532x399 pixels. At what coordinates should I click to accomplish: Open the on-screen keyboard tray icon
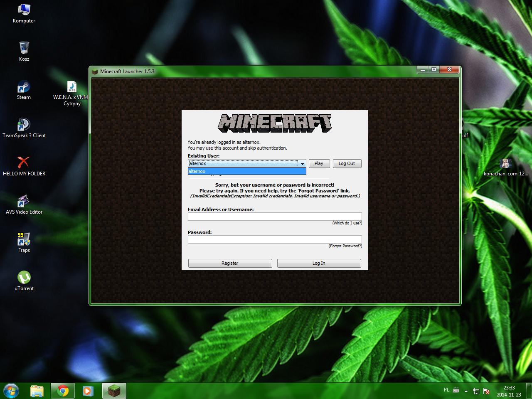(456, 390)
